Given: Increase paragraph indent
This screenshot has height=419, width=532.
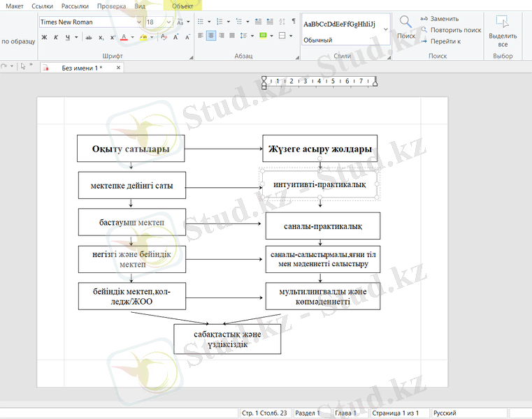Looking at the screenshot, I should click(258, 22).
